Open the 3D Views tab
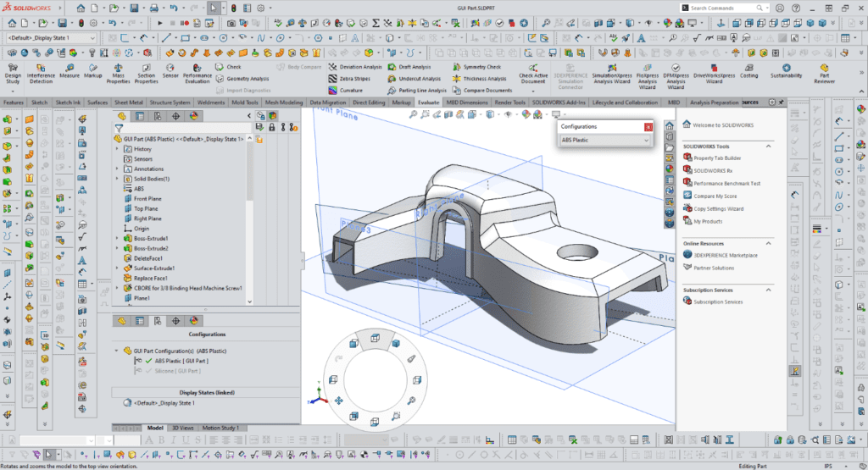Viewport: 868px width, 470px height. pos(182,428)
